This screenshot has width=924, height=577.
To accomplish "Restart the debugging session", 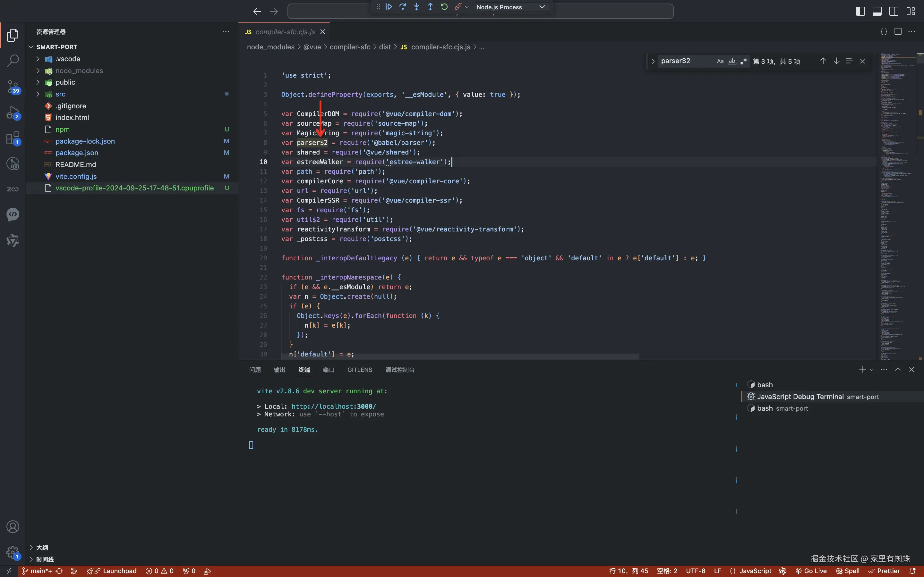I will click(444, 7).
